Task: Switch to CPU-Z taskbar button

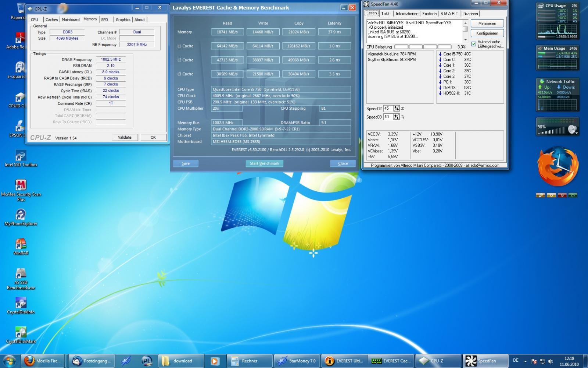Action: 438,361
